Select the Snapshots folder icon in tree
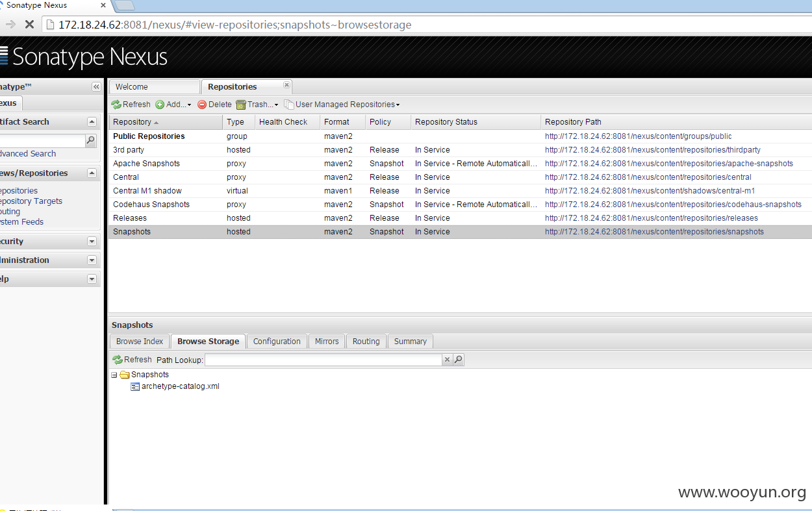The height and width of the screenshot is (511, 812). click(125, 375)
